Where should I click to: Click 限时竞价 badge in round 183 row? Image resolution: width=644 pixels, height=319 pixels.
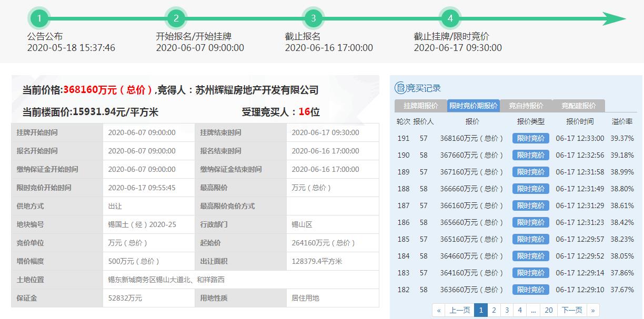pyautogui.click(x=531, y=273)
